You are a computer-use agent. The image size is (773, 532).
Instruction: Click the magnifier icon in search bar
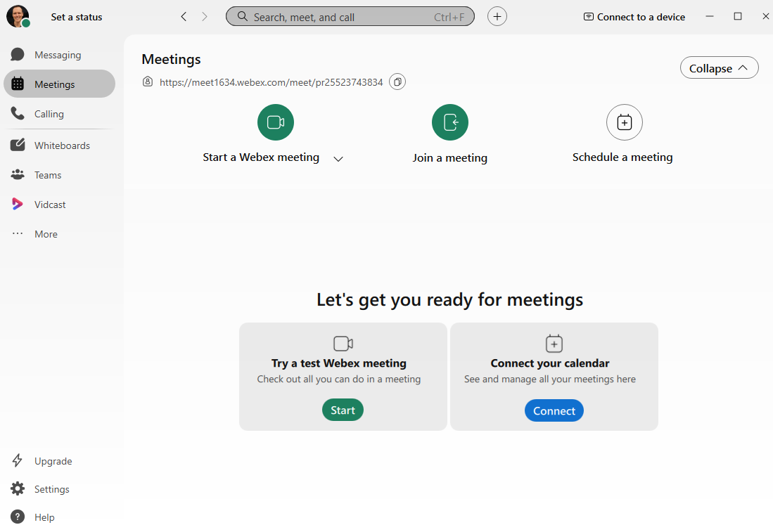(243, 17)
